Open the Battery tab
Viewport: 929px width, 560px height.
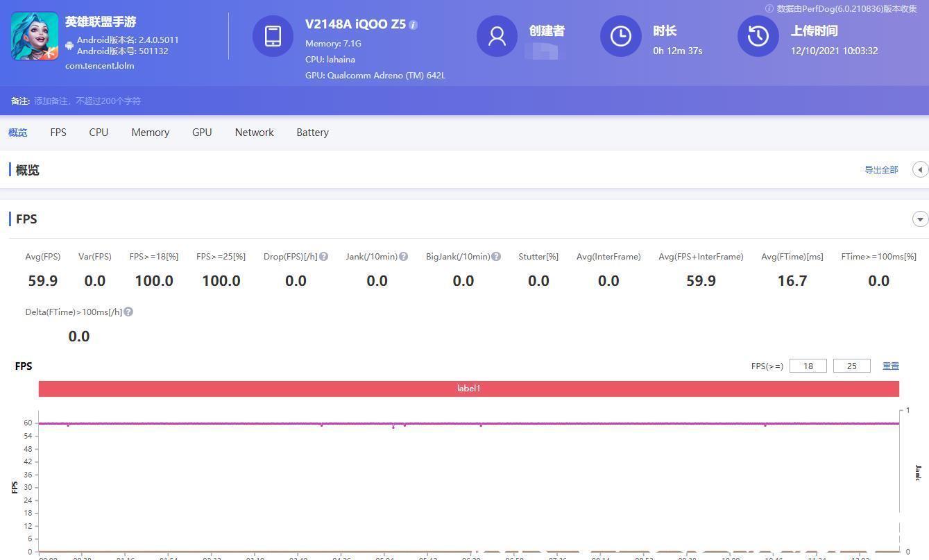[x=312, y=133]
